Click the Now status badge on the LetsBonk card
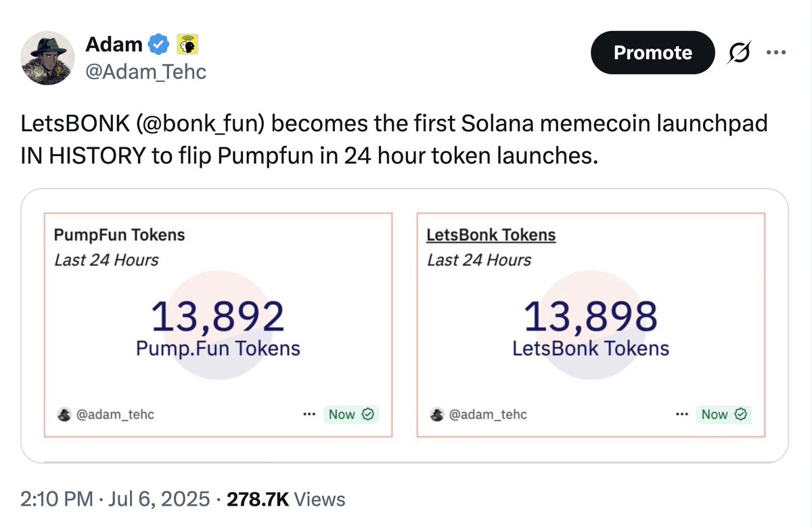Screen dimensions: 812x528 (x=723, y=414)
